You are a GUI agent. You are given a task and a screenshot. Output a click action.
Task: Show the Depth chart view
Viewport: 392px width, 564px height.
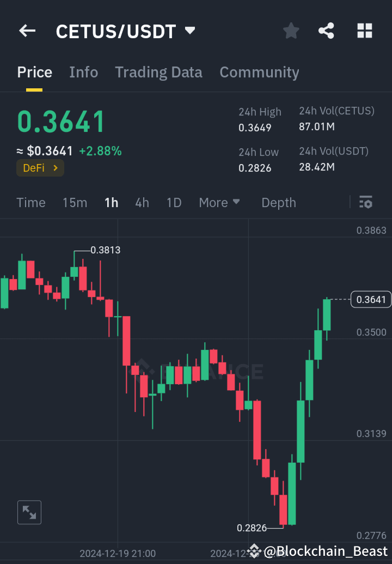coord(278,202)
